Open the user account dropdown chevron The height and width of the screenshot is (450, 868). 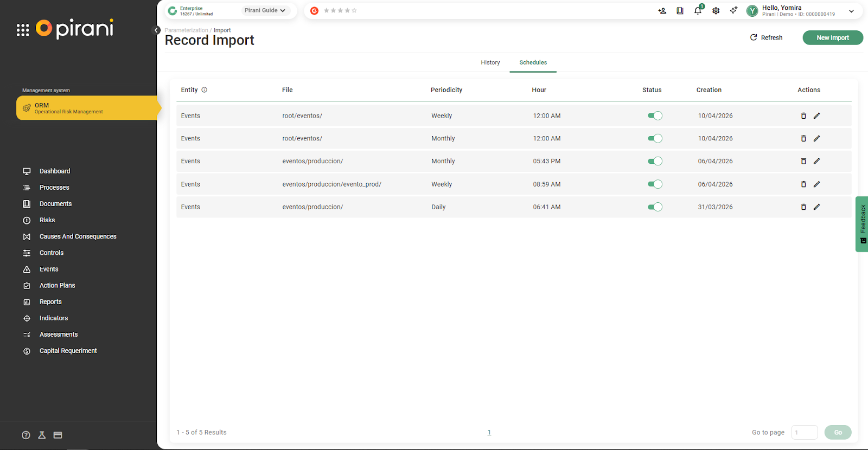[851, 11]
